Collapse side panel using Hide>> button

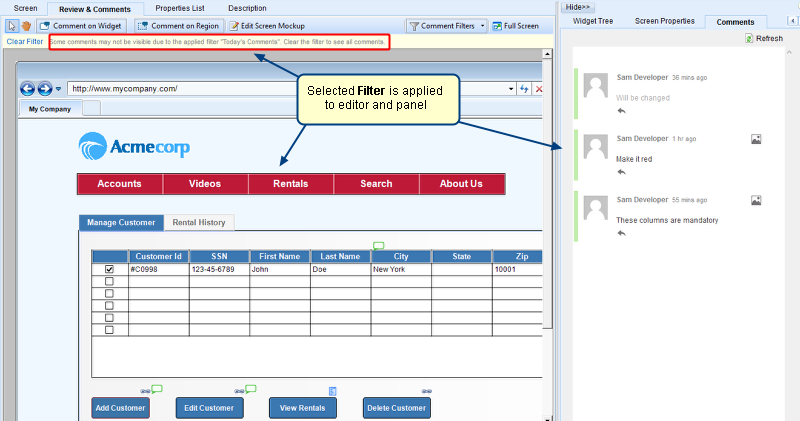pyautogui.click(x=579, y=7)
